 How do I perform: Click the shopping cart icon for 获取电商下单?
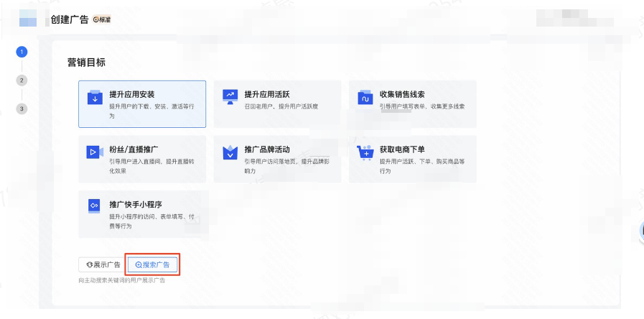[x=365, y=152]
